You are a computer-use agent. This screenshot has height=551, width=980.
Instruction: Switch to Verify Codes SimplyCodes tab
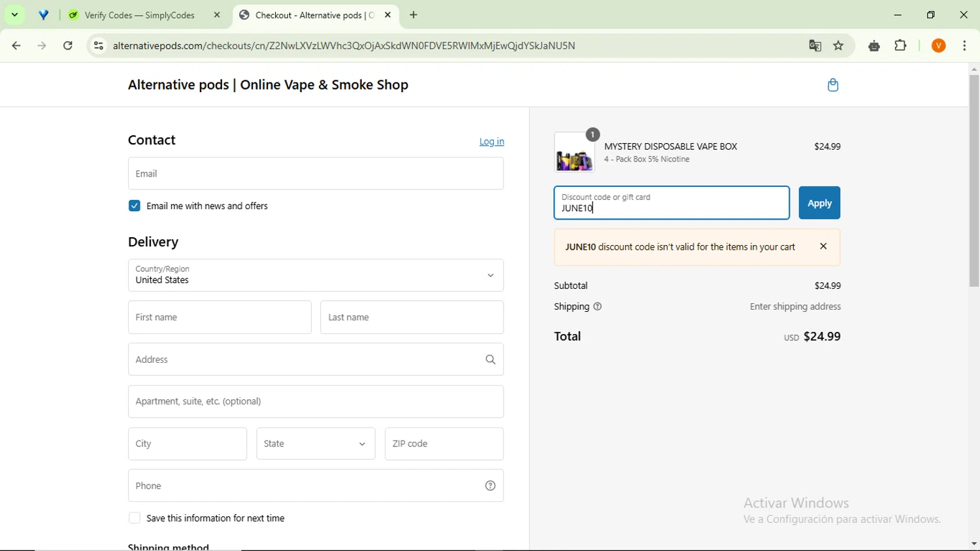pos(140,15)
